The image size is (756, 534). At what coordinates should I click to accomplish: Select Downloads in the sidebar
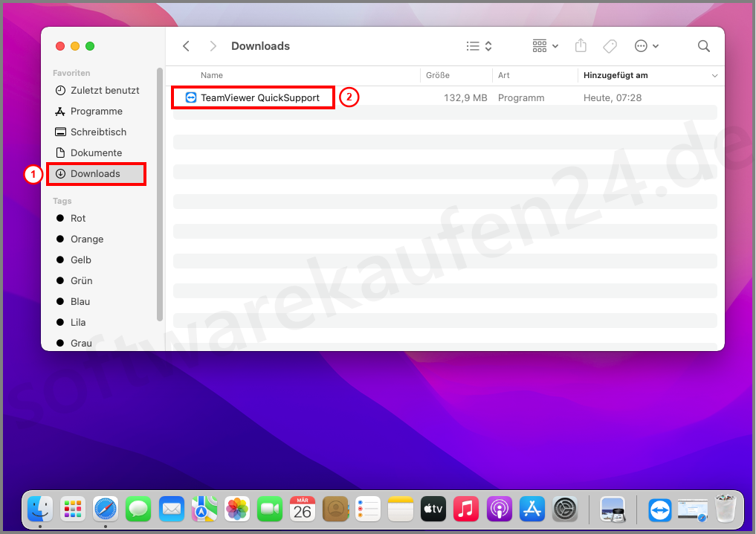click(96, 173)
